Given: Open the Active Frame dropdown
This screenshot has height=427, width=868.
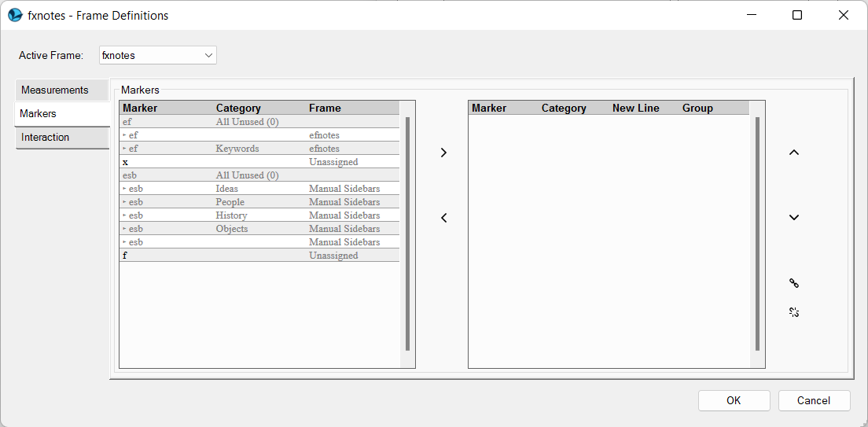Looking at the screenshot, I should point(158,55).
